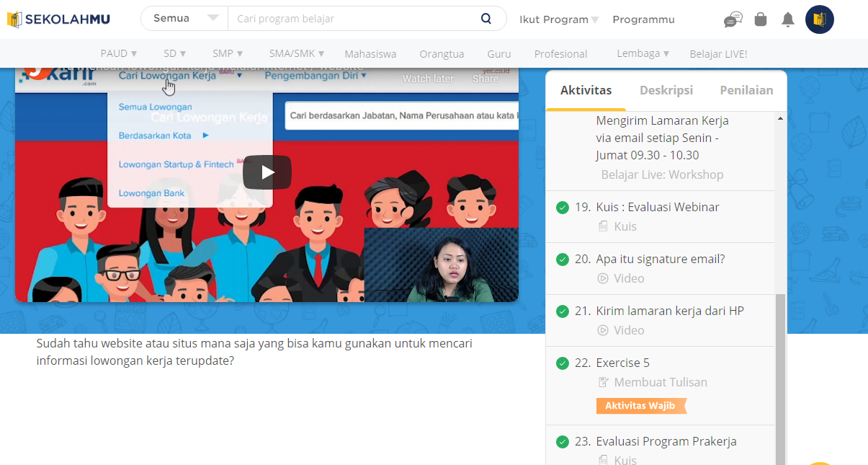Click the green check for activity 23
The height and width of the screenshot is (465, 868).
point(563,442)
